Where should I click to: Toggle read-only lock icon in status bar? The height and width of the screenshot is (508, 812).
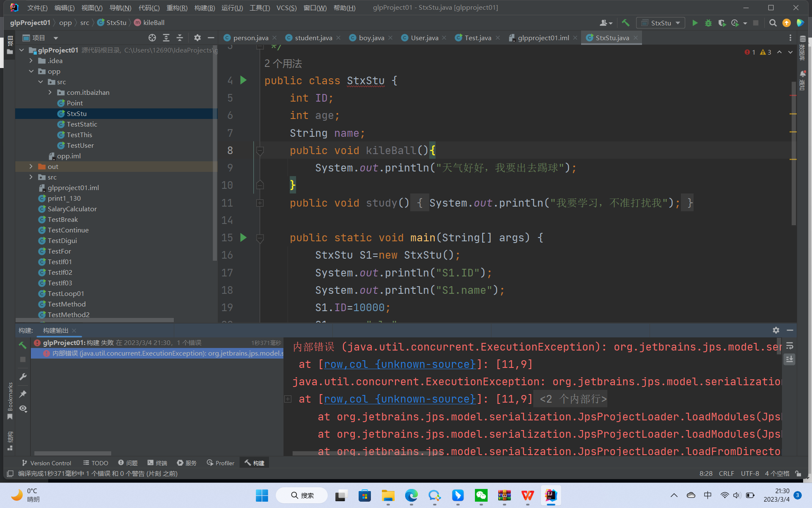pos(798,474)
